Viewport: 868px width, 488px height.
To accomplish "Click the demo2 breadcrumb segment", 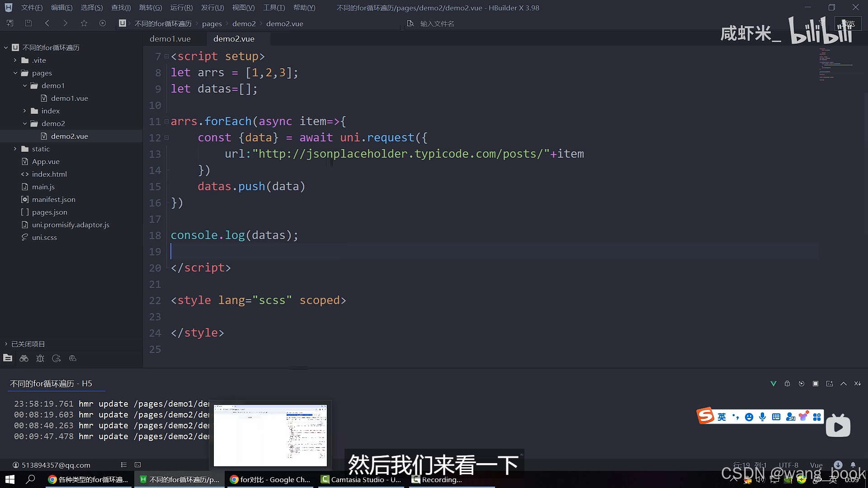I will point(244,23).
